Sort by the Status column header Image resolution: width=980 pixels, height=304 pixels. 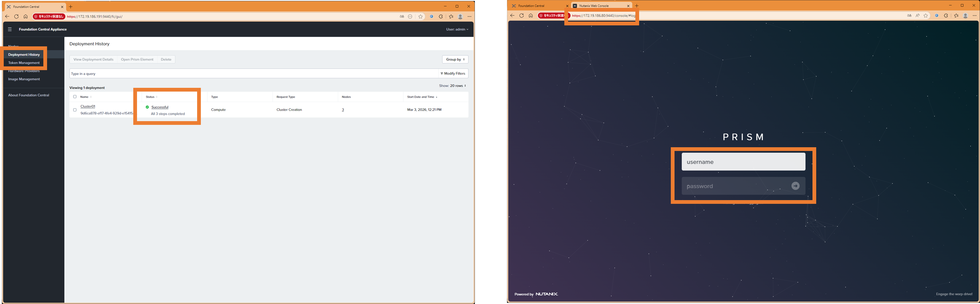coord(150,97)
